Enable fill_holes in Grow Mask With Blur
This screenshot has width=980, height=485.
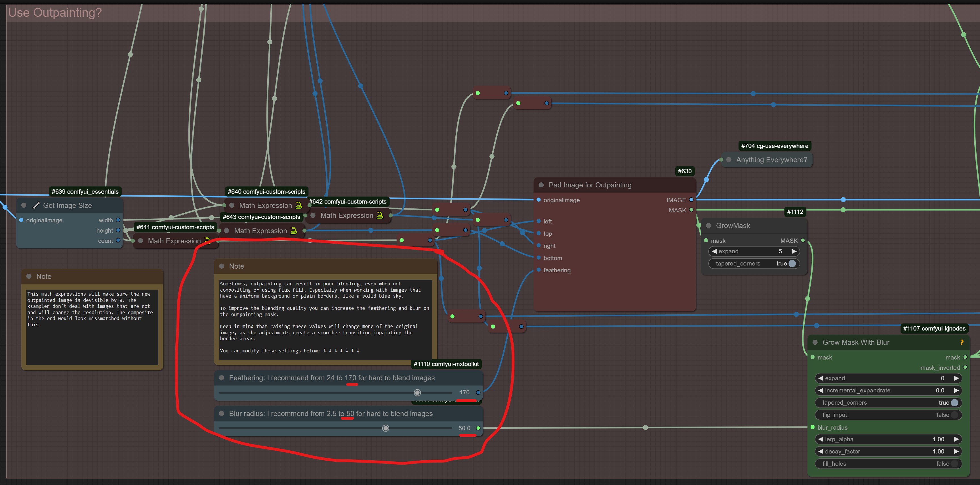[x=954, y=464]
